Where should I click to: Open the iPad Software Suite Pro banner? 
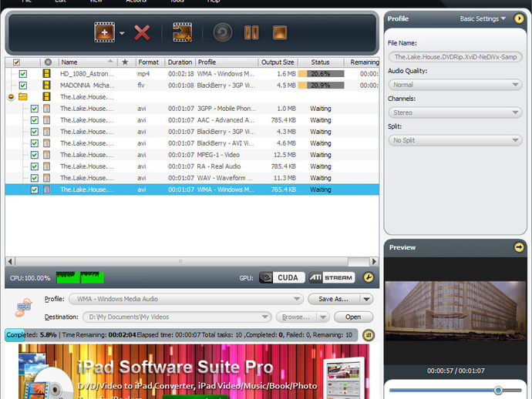[x=194, y=371]
